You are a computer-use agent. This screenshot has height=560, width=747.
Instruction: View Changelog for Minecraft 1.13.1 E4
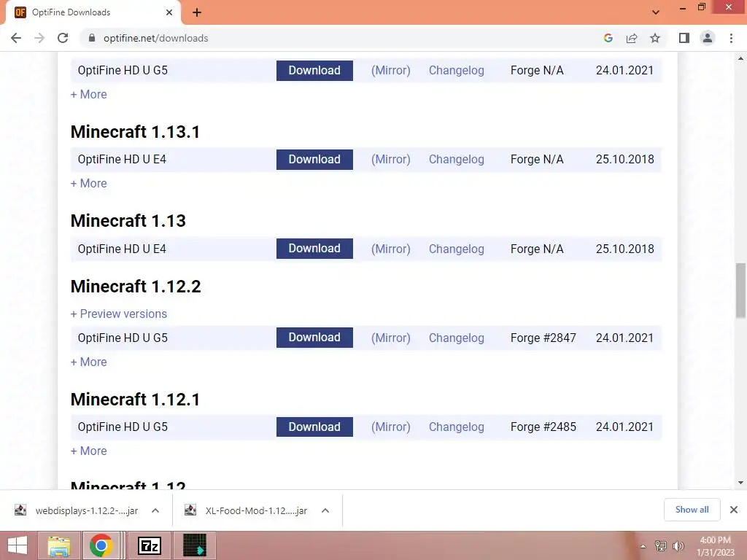[x=457, y=160]
